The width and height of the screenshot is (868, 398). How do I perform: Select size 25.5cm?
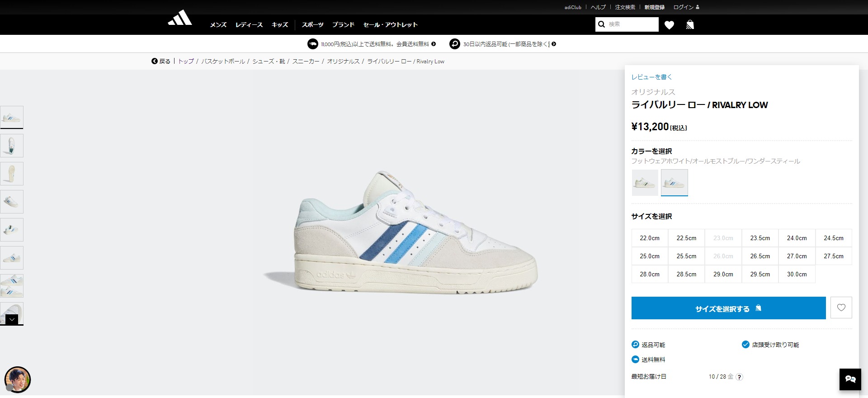pyautogui.click(x=686, y=256)
